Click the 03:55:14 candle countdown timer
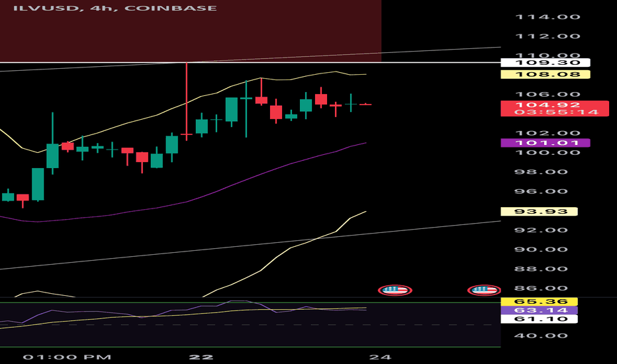Image resolution: width=617 pixels, height=364 pixels. coord(556,112)
